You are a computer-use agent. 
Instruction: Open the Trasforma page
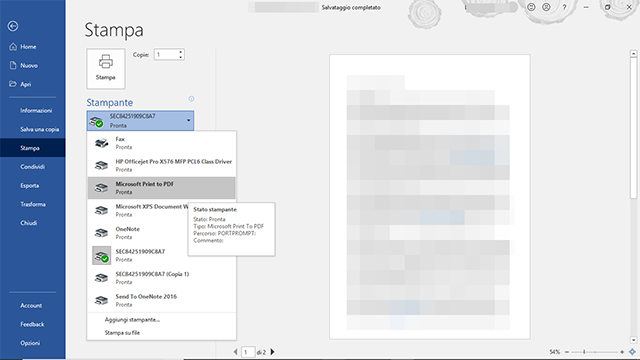pyautogui.click(x=33, y=204)
